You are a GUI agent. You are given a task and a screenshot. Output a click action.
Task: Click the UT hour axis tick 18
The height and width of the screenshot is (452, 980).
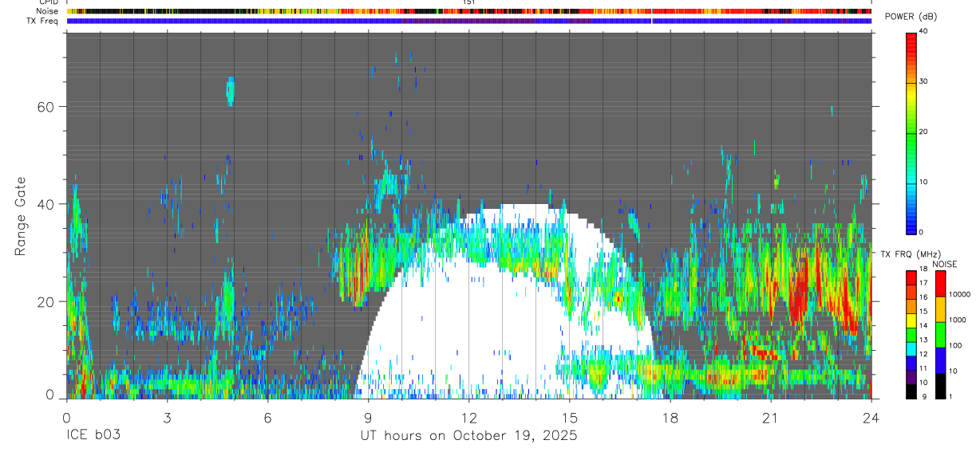[x=670, y=417]
